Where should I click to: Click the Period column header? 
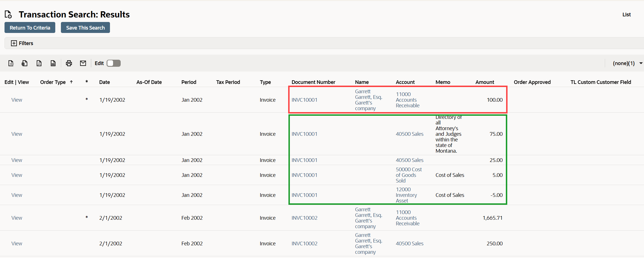click(189, 82)
